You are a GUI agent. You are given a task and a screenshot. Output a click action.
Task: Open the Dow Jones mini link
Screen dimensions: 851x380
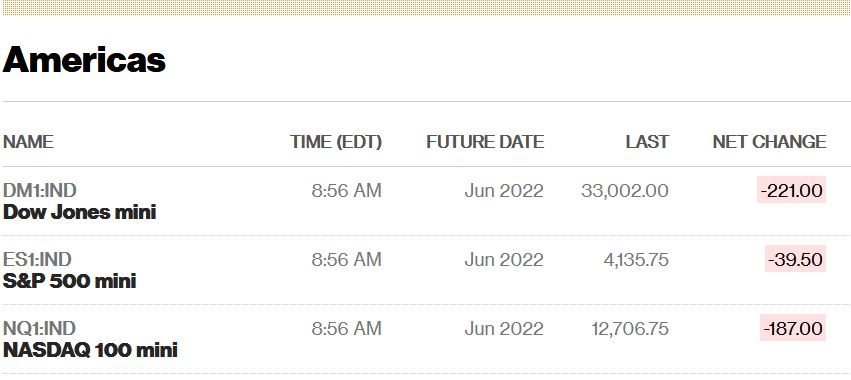coord(79,212)
